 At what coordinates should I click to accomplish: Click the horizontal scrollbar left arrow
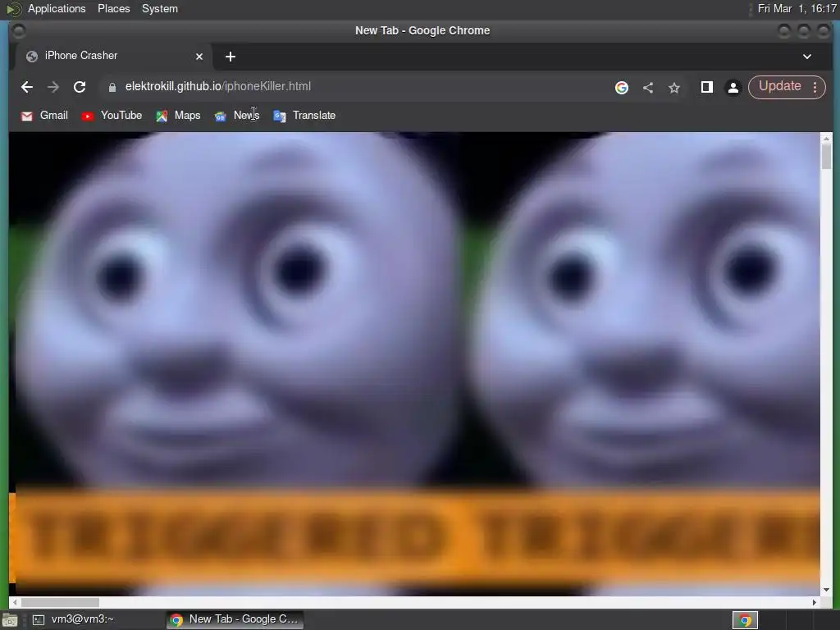15,603
